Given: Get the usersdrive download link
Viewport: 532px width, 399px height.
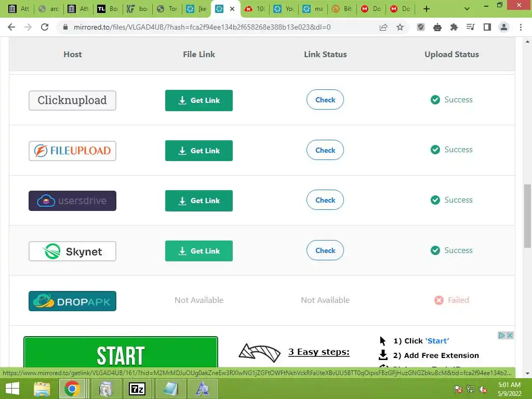Looking at the screenshot, I should [x=199, y=201].
